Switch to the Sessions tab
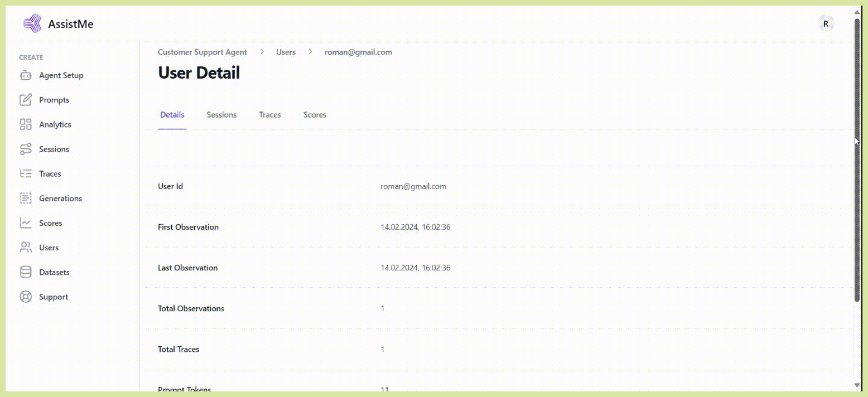Screen dimensions: 868x397 (221, 115)
